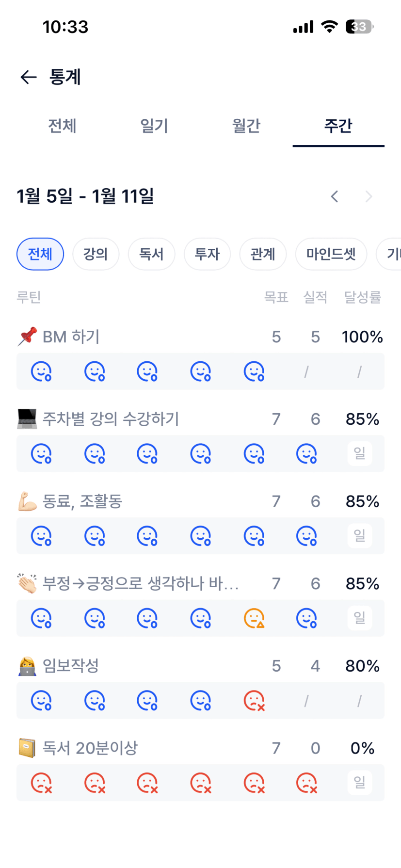Select the 전체 category filter chip
Viewport: 401px width, 868px height.
(40, 254)
